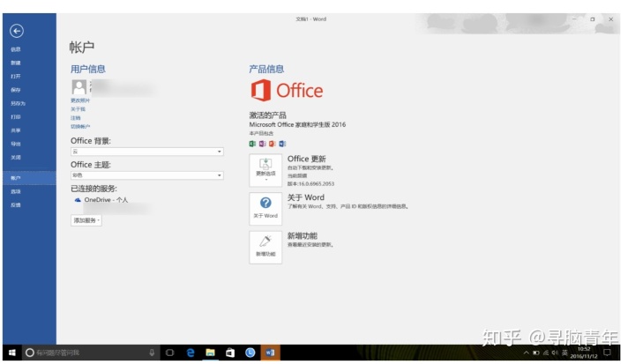Screen dimensions: 635x364
Task: Click the 更改照片 link
Action: click(x=80, y=100)
